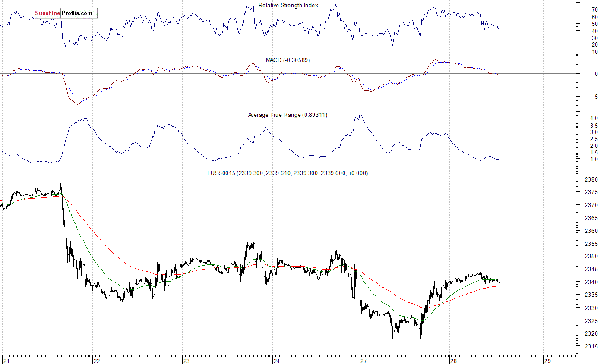Click the 2330 price axis label
The width and height of the screenshot is (600, 364).
[591, 308]
